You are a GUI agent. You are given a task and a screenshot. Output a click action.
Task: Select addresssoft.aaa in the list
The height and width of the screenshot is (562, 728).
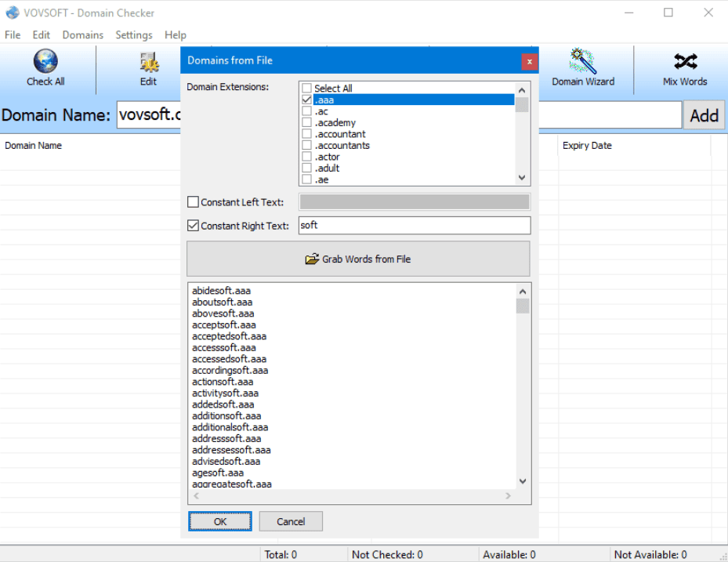(226, 438)
